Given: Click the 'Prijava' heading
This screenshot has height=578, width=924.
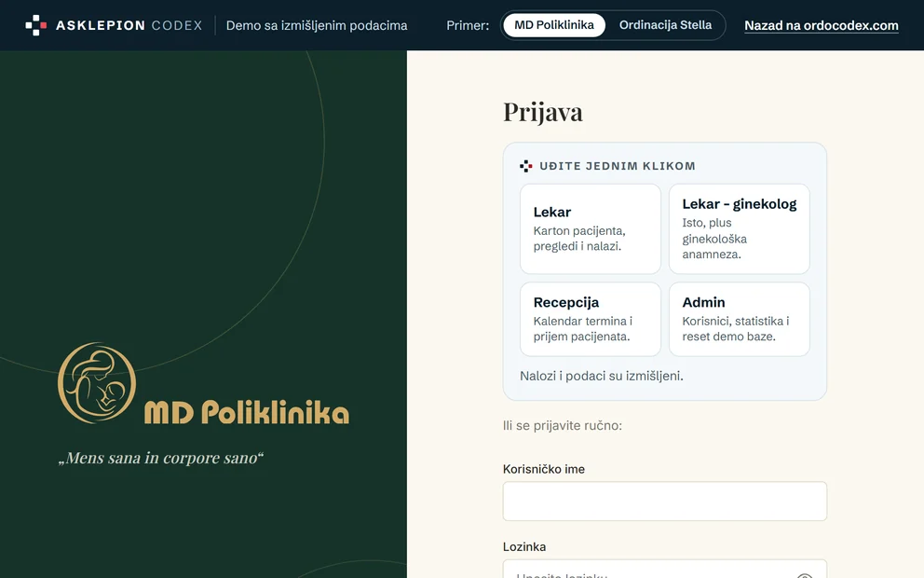Looking at the screenshot, I should tap(543, 112).
